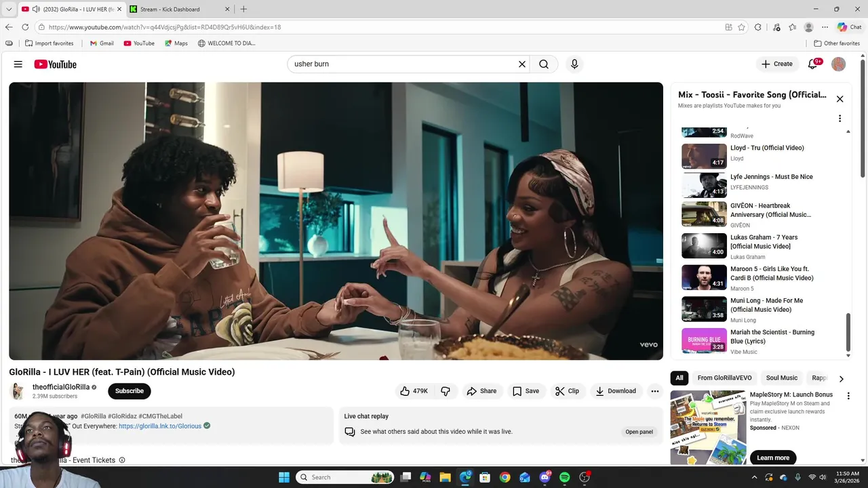Click Learn more on the MapleStory ad
This screenshot has height=488, width=868.
click(773, 457)
